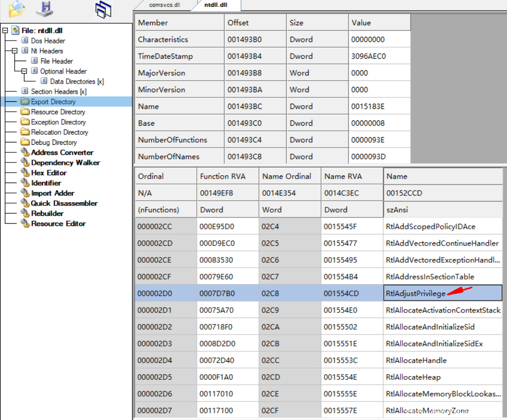Viewport: 507px width, 420px height.
Task: Click the Member column header
Action: pyautogui.click(x=179, y=22)
